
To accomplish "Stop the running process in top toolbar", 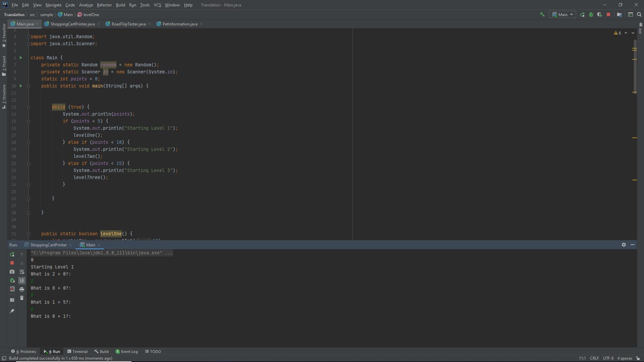I will [608, 14].
